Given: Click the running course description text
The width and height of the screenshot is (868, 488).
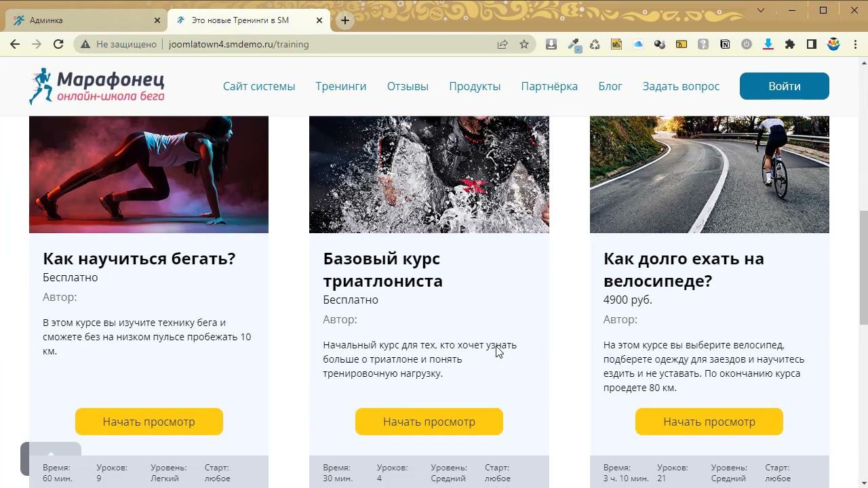Looking at the screenshot, I should 147,337.
